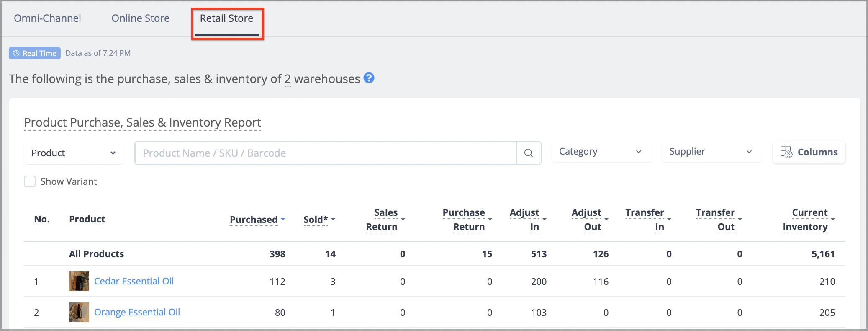This screenshot has width=868, height=331.
Task: Click Orange Essential Oil purchased value 80
Action: pos(280,313)
